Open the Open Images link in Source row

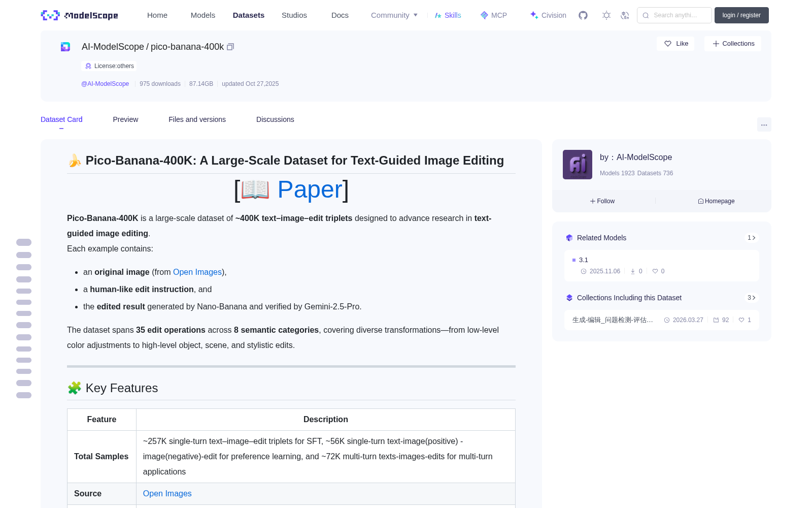point(167,494)
